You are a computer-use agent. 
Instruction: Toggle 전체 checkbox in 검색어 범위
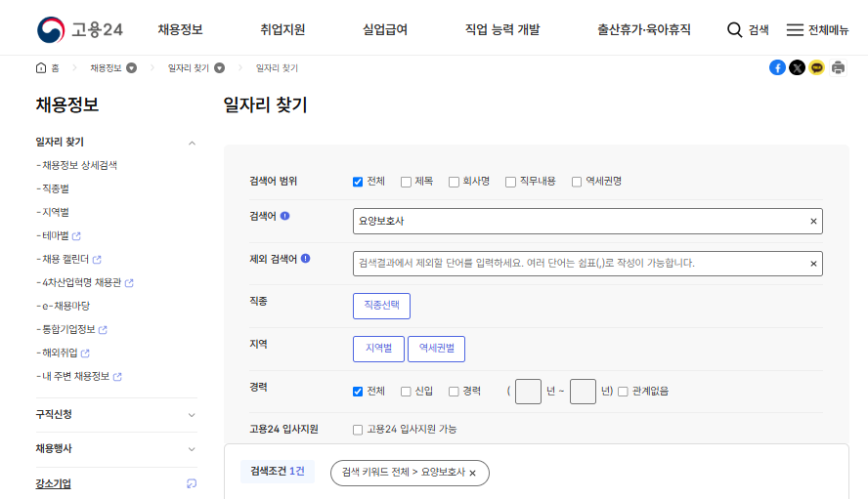coord(358,182)
